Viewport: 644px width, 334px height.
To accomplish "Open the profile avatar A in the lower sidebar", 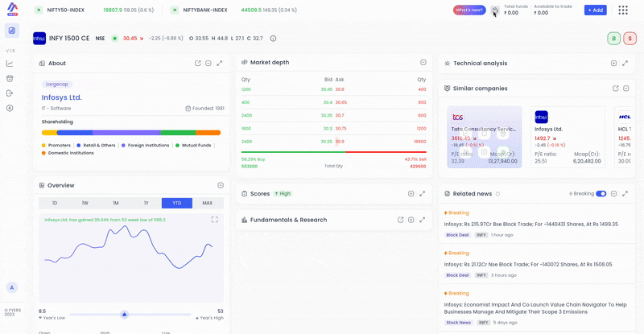I will click(x=11, y=287).
